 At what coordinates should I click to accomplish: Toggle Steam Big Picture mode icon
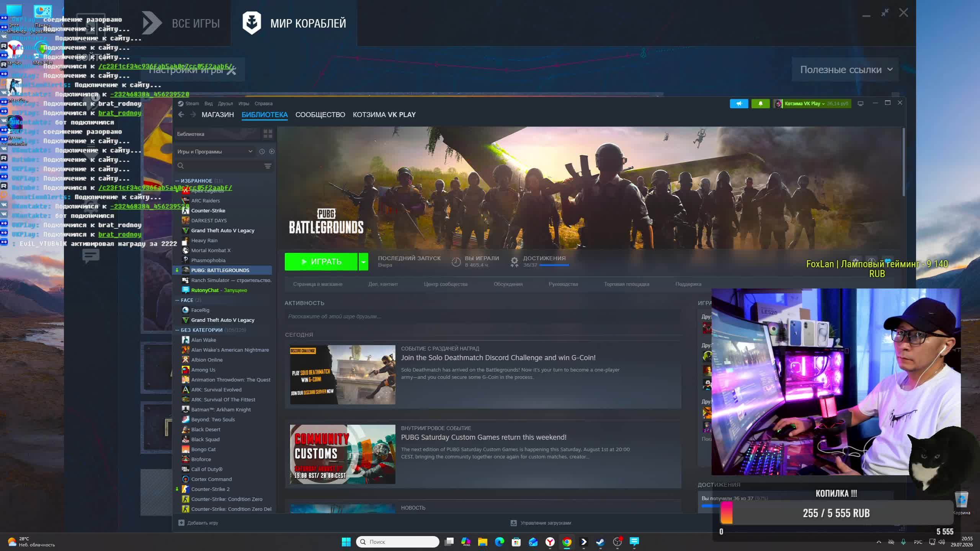[861, 103]
